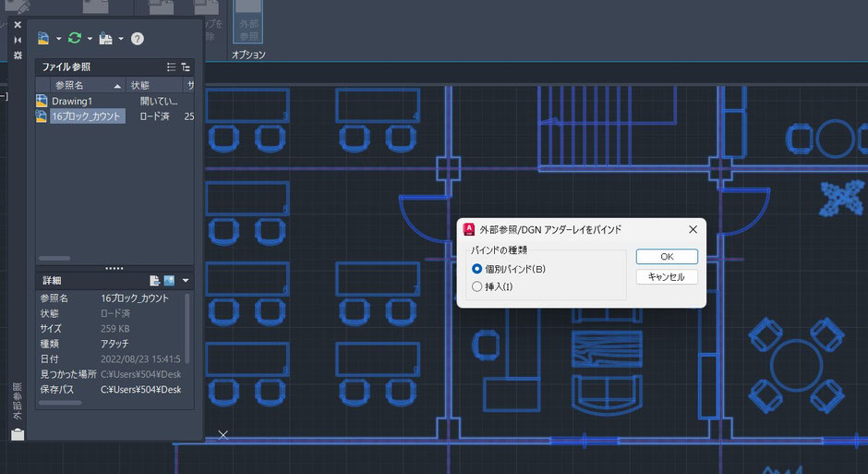Select 挿入(I) radio button
Image resolution: width=868 pixels, height=474 pixels.
[477, 286]
